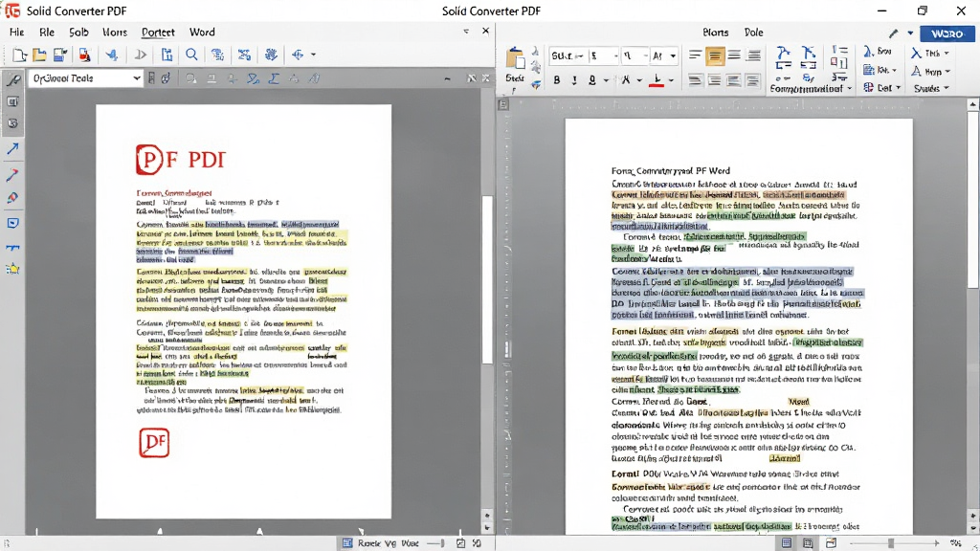Screen dimensions: 980x551
Task: Click the ribbon button with the red globe icon
Action: (882, 88)
